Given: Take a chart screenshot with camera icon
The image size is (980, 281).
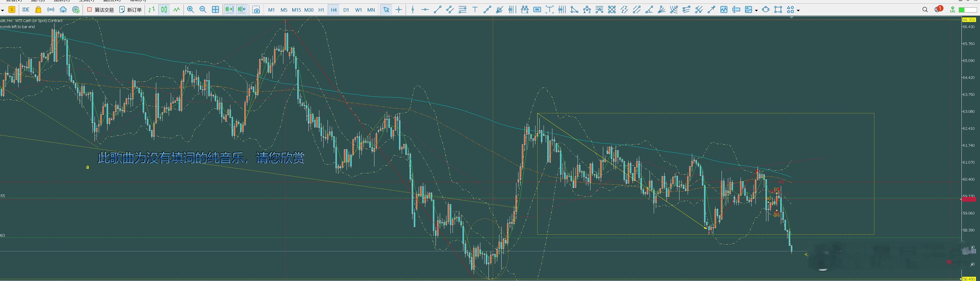Looking at the screenshot, I should point(256,10).
